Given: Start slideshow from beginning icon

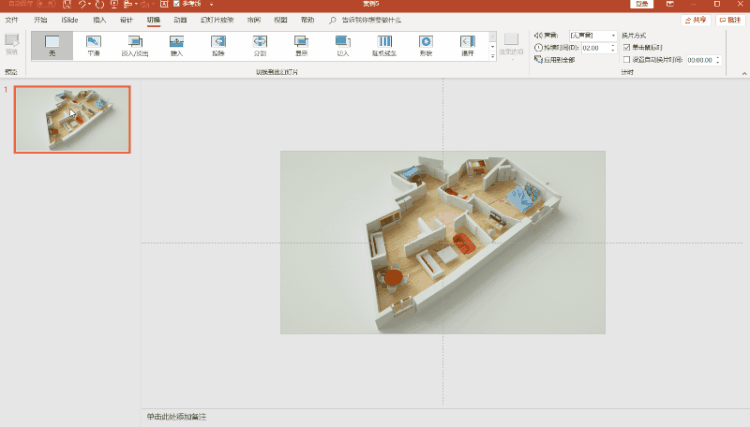Looking at the screenshot, I should pos(114,4).
